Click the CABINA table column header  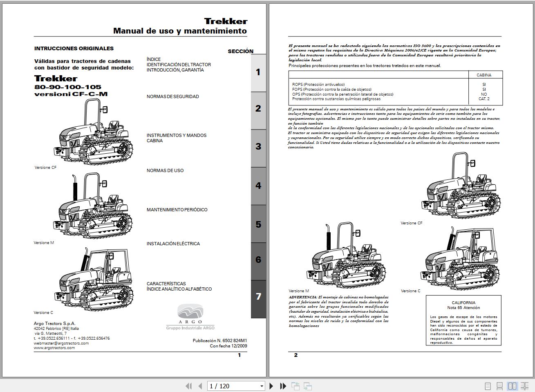tap(484, 75)
